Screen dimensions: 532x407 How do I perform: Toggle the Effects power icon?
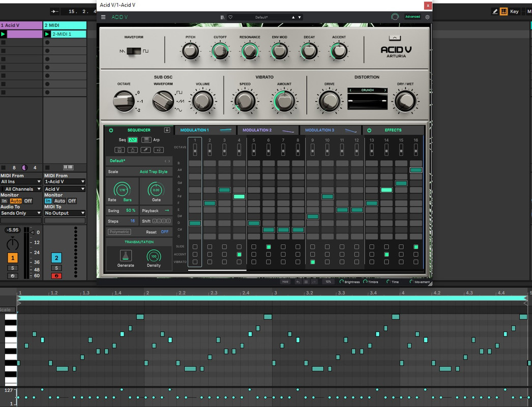pos(369,130)
